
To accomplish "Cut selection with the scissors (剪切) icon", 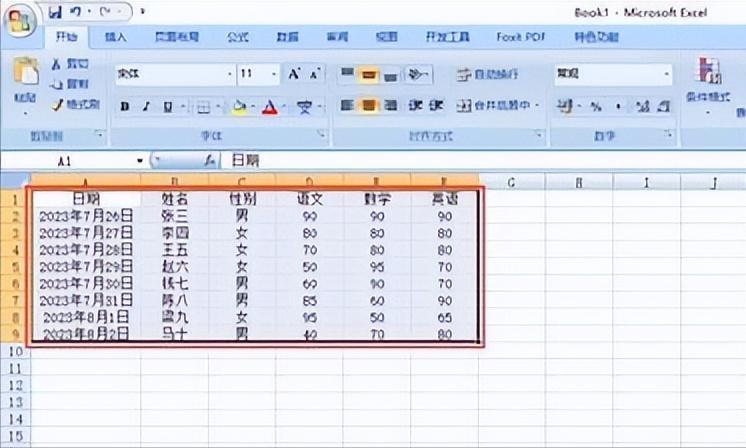I will (56, 64).
